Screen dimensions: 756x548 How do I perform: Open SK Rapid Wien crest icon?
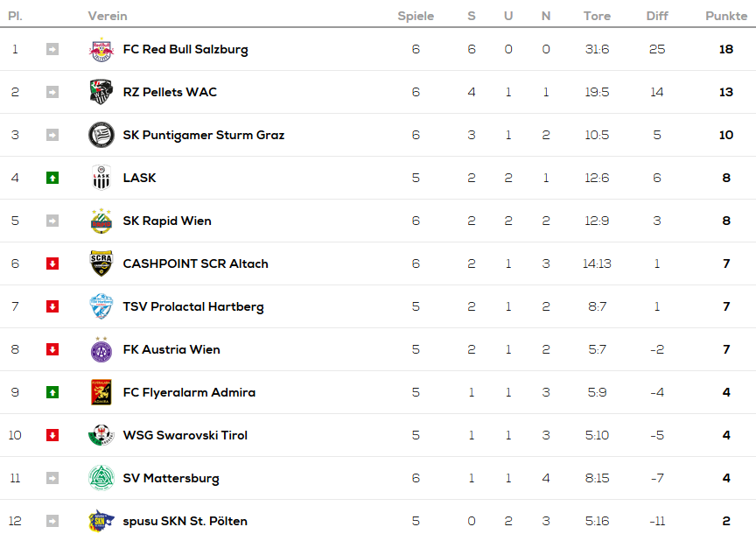click(101, 221)
